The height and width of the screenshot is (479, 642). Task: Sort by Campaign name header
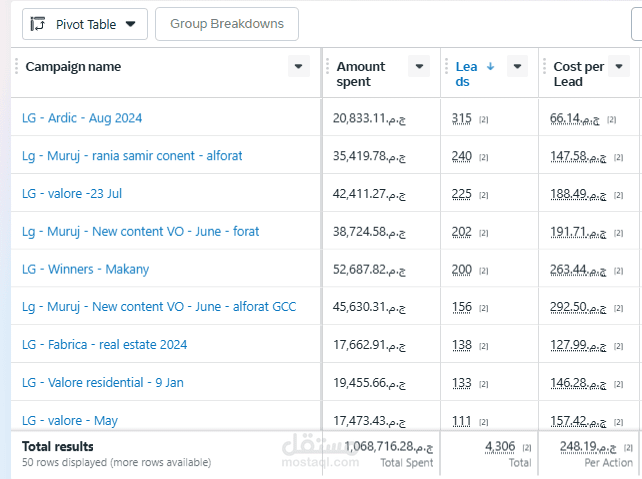click(x=73, y=66)
